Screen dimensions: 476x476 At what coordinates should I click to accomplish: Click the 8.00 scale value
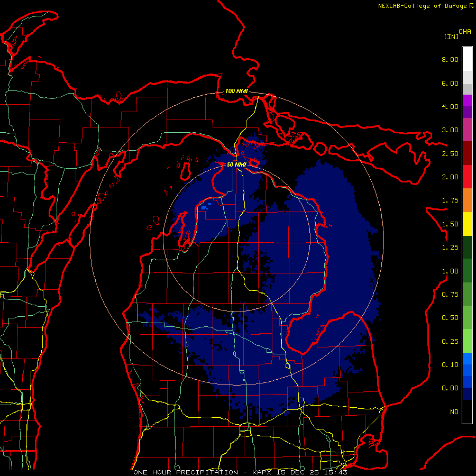tap(450, 59)
